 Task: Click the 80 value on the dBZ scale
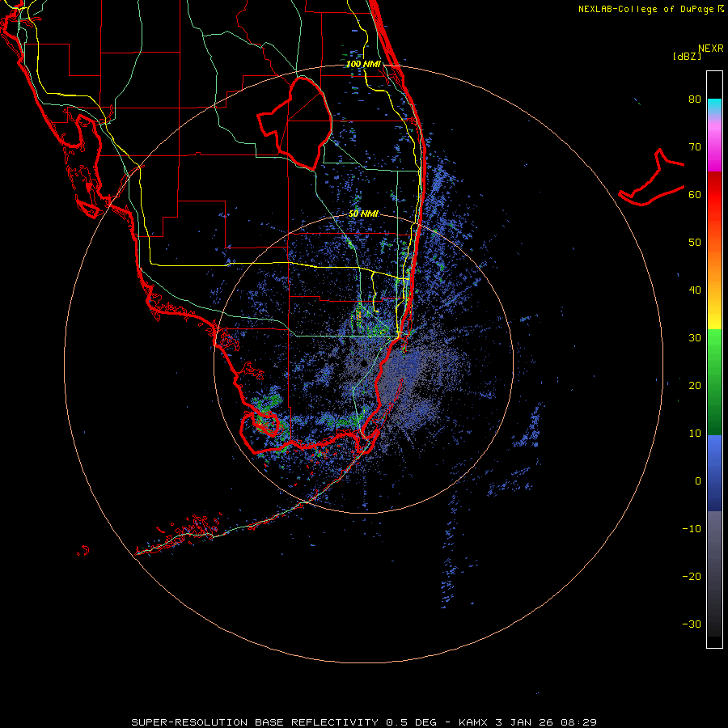tap(695, 99)
